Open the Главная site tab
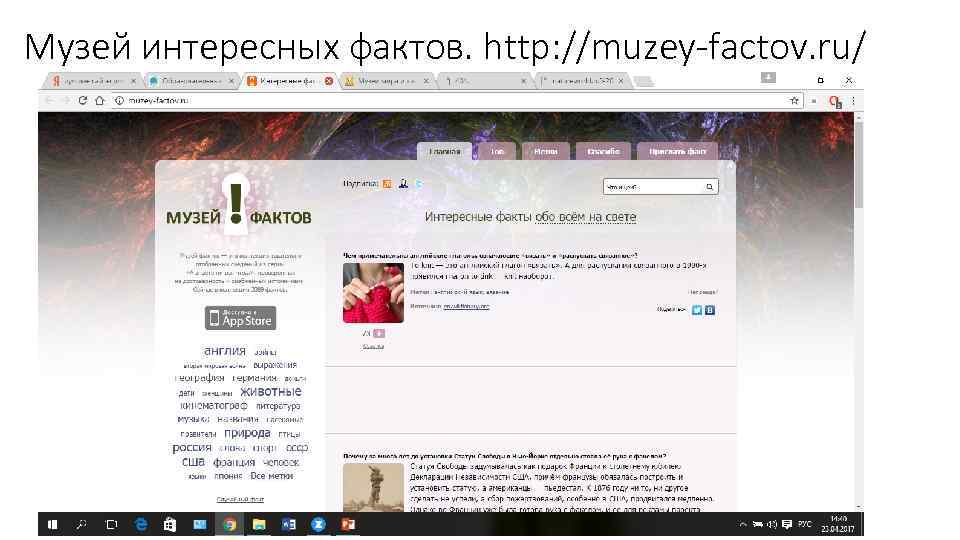The image size is (960, 540). (445, 151)
